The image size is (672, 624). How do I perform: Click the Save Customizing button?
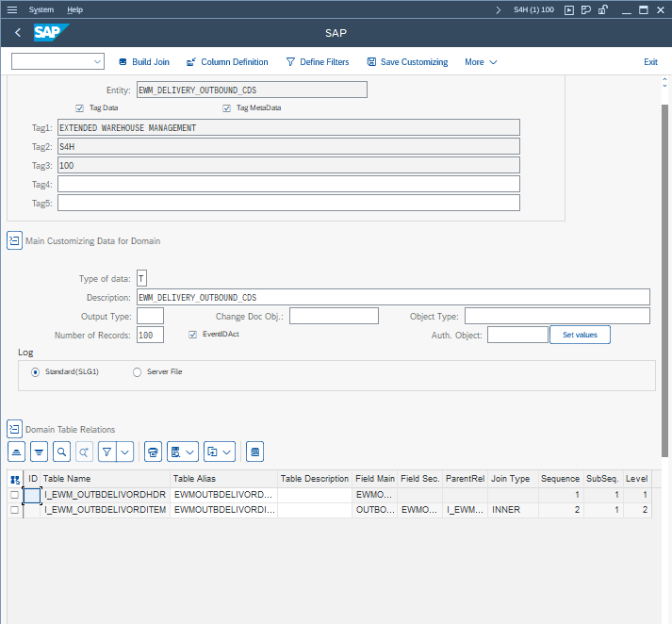coord(407,62)
